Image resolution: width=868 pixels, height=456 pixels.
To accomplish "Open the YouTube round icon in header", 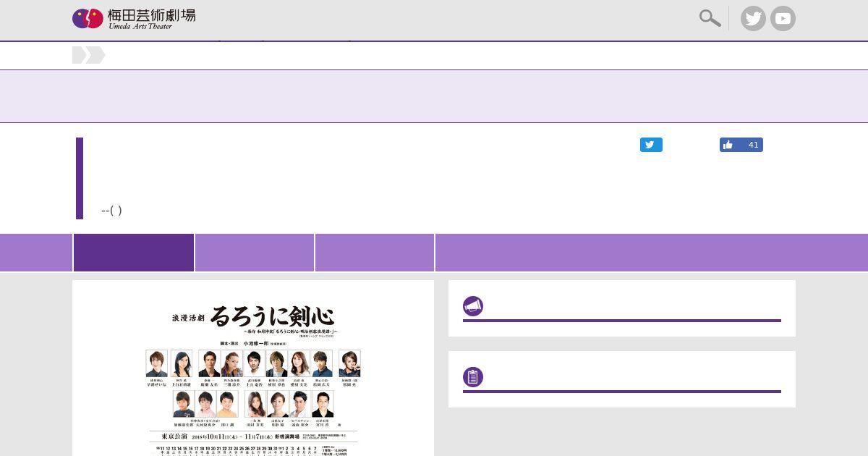I will click(783, 19).
